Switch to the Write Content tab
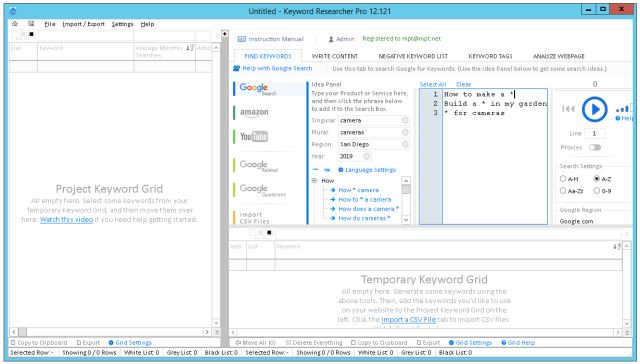Viewport: 640px width, 364px height. pyautogui.click(x=335, y=56)
